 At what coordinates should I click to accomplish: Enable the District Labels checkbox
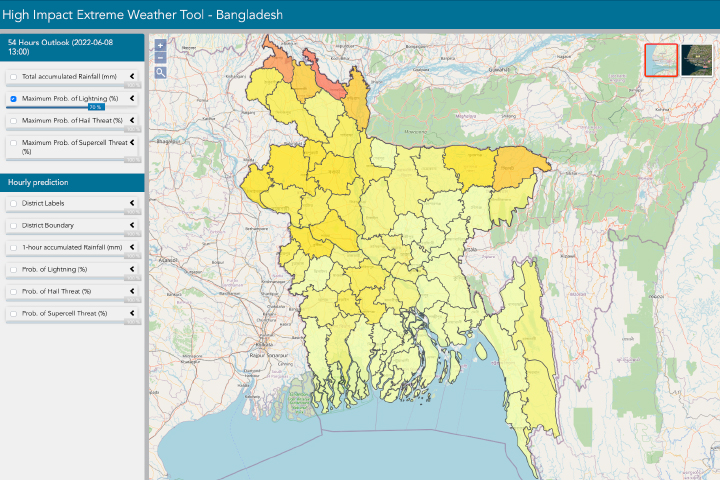pos(13,203)
